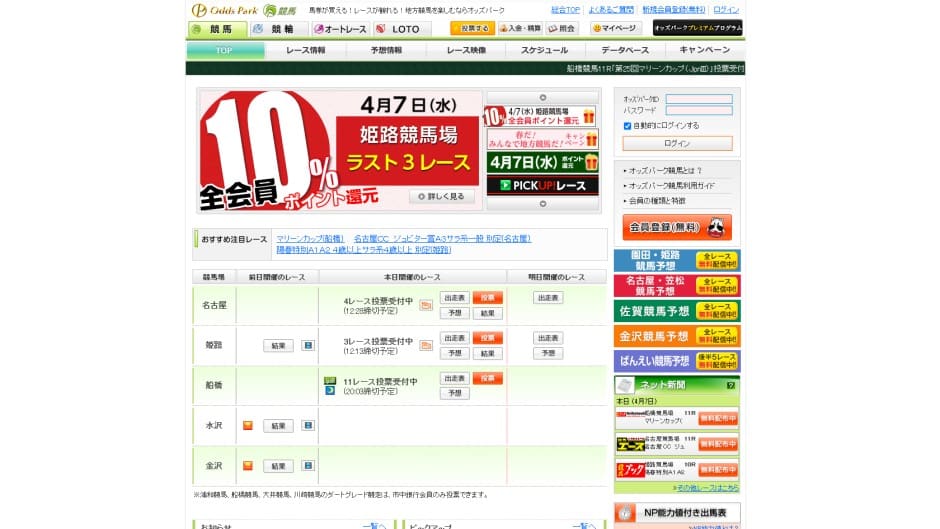Click the blue replay icon in 姫路 row
The width and height of the screenshot is (940, 529).
pyautogui.click(x=308, y=345)
